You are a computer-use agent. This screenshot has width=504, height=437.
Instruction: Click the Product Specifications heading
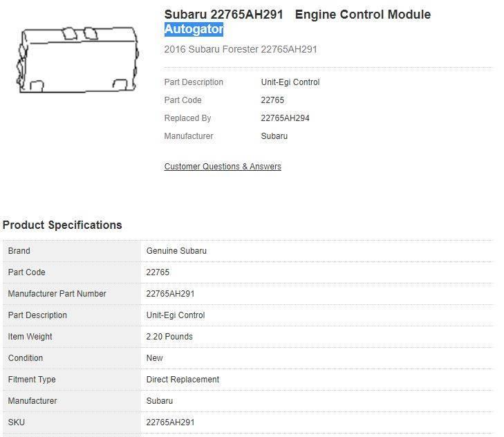click(x=62, y=225)
